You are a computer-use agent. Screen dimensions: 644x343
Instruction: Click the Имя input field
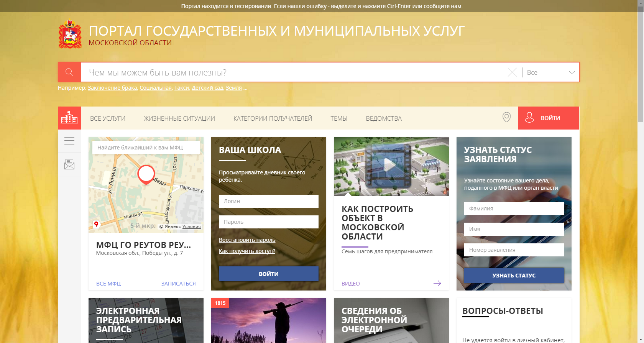[x=514, y=229]
